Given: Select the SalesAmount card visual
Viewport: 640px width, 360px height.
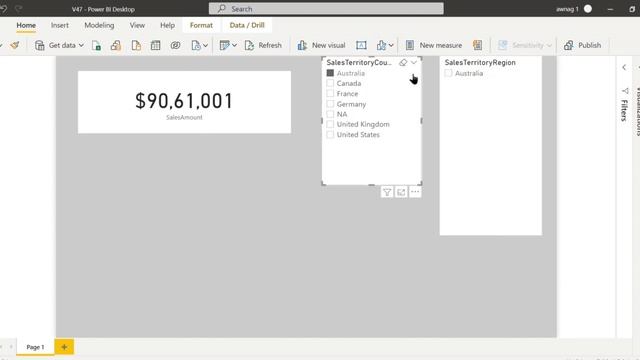Looking at the screenshot, I should coord(184,102).
